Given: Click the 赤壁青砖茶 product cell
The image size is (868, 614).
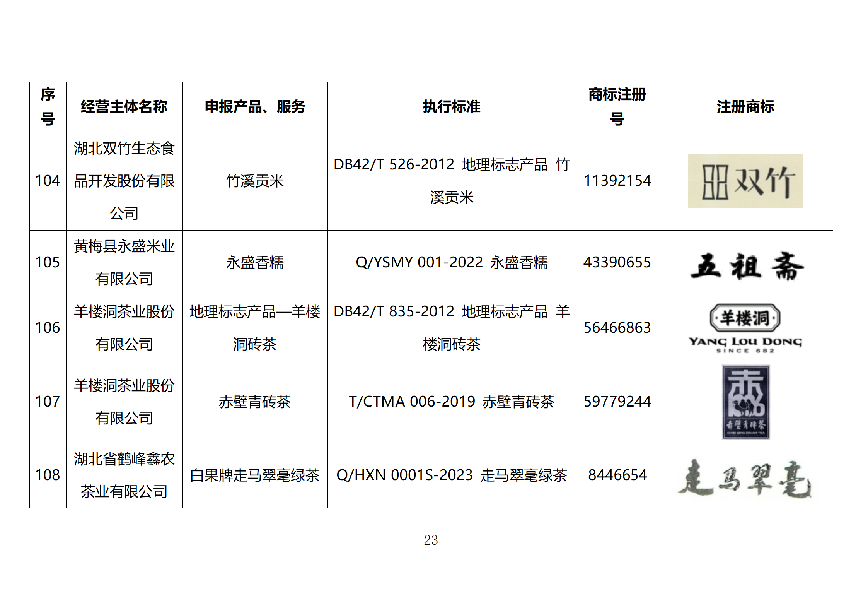Looking at the screenshot, I should coord(255,402).
